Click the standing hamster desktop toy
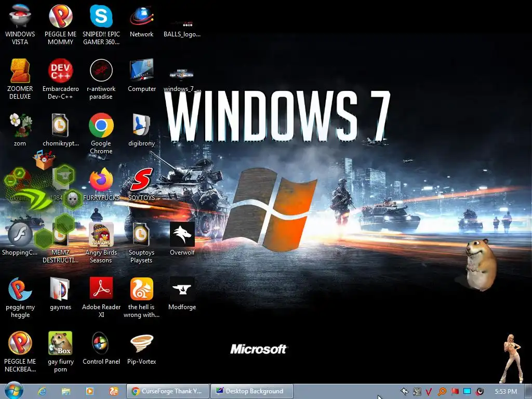 (x=481, y=264)
